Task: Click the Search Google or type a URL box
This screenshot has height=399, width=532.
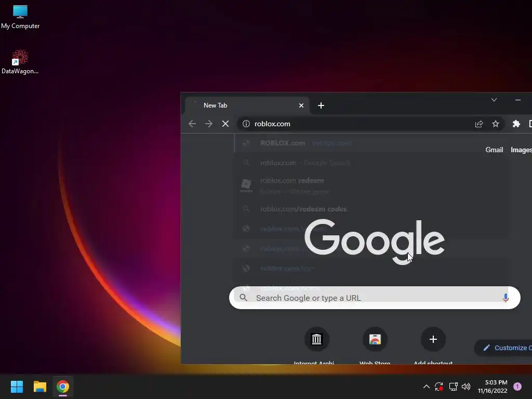Action: pos(375,298)
